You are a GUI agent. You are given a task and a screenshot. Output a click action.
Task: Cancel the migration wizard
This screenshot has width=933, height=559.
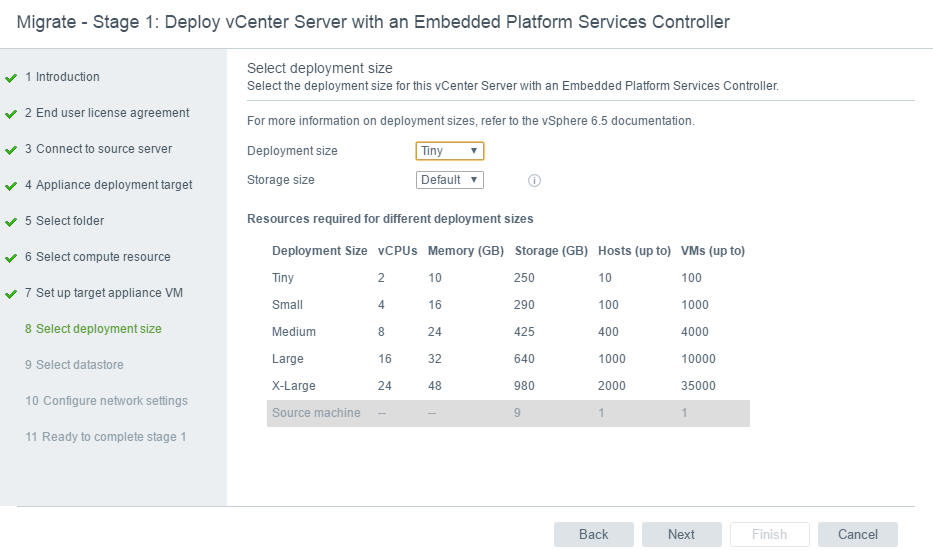tap(857, 534)
